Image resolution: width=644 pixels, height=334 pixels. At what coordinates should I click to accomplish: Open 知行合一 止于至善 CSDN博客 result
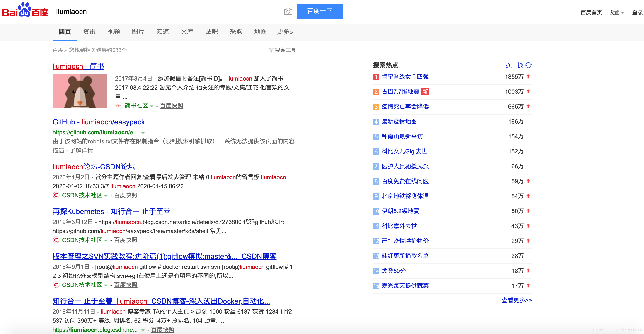pos(161,301)
